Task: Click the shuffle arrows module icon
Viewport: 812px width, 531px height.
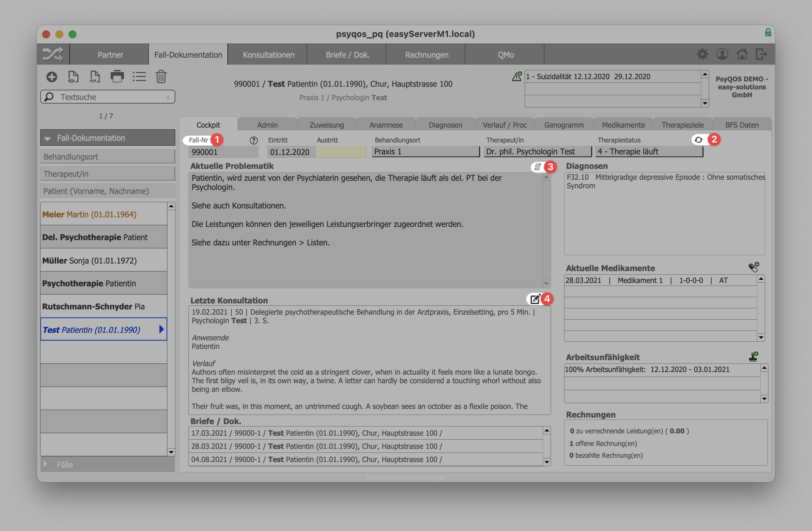Action: [53, 55]
